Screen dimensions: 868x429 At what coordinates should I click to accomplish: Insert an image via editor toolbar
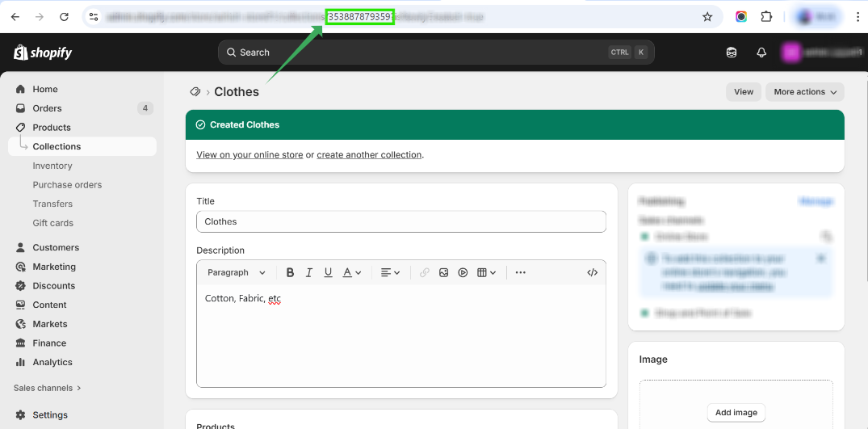tap(443, 272)
